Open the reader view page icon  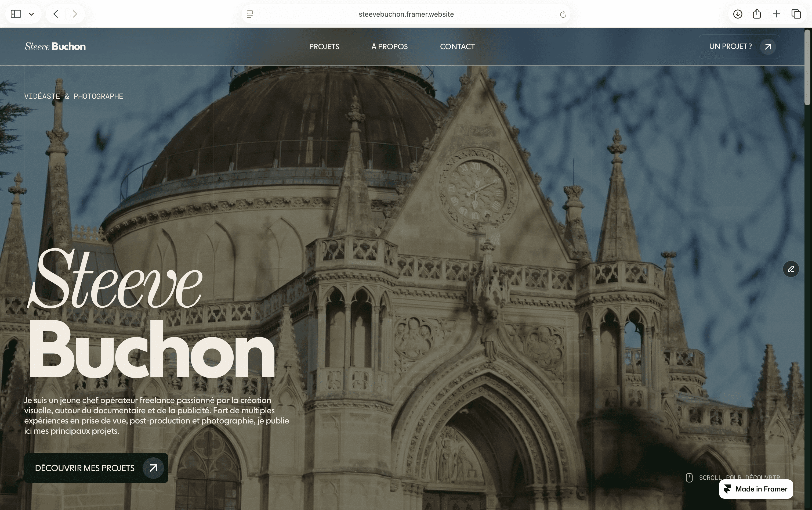[x=250, y=14]
